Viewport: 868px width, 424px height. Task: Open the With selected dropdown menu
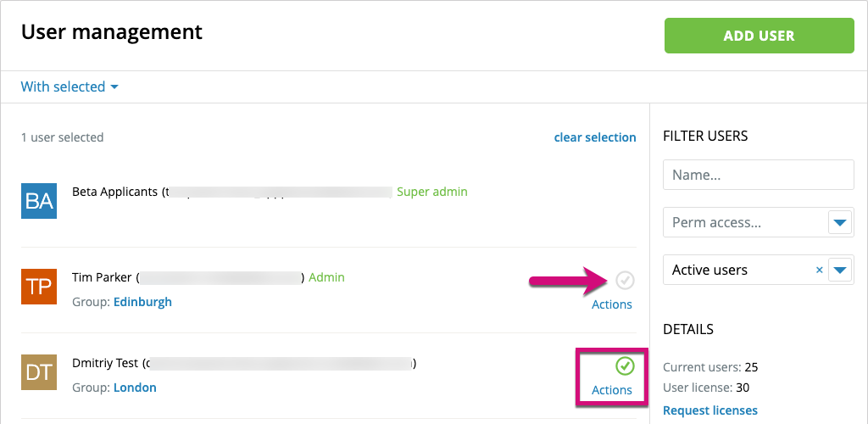(x=70, y=86)
